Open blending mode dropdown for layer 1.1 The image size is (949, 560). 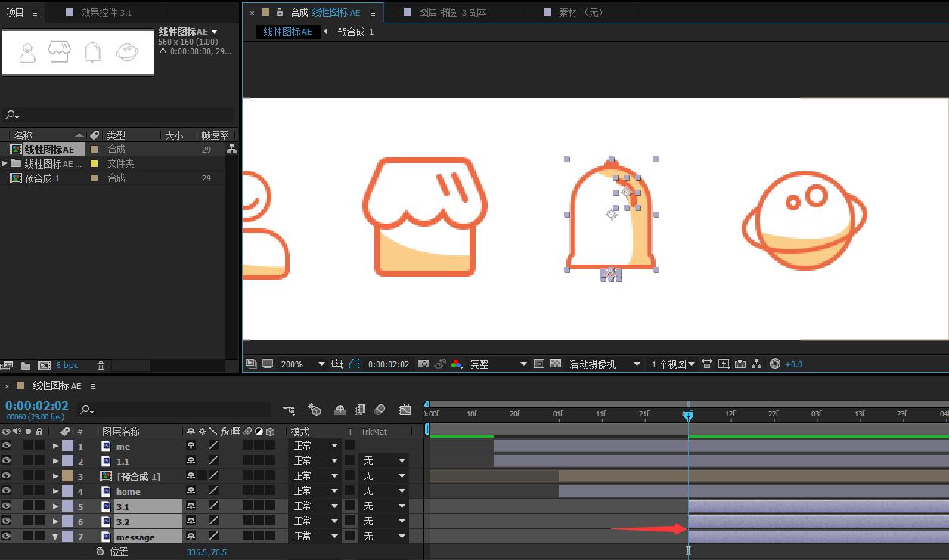point(316,461)
